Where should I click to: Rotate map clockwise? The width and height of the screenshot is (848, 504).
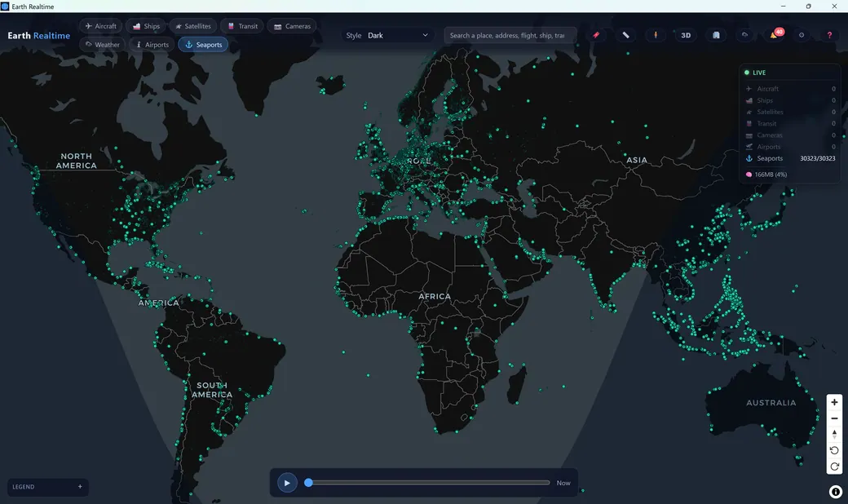tap(834, 466)
